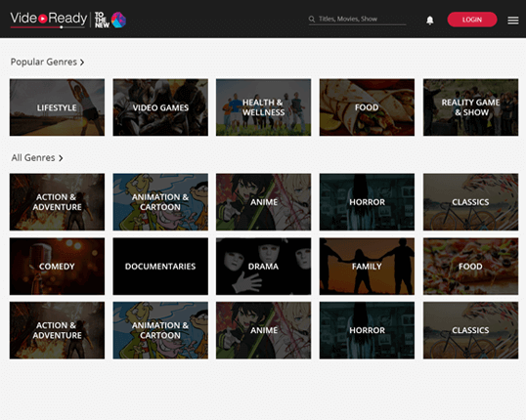Click the notification bell icon
This screenshot has height=420, width=526.
point(430,21)
